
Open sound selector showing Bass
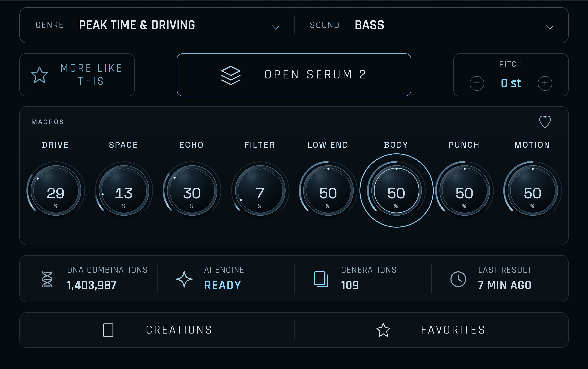pyautogui.click(x=431, y=25)
